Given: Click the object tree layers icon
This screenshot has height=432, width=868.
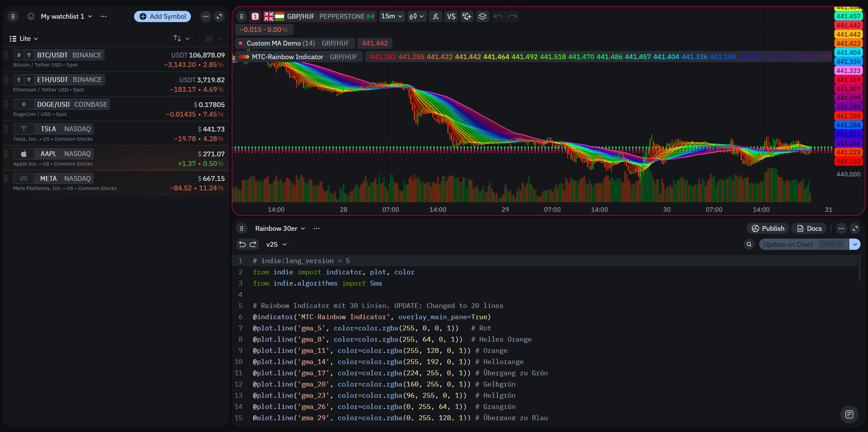Looking at the screenshot, I should pos(482,16).
